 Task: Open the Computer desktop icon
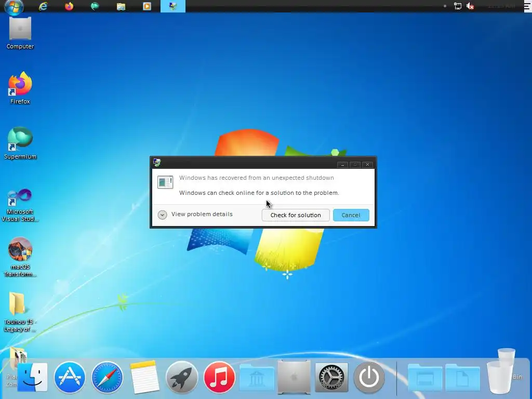pos(20,33)
